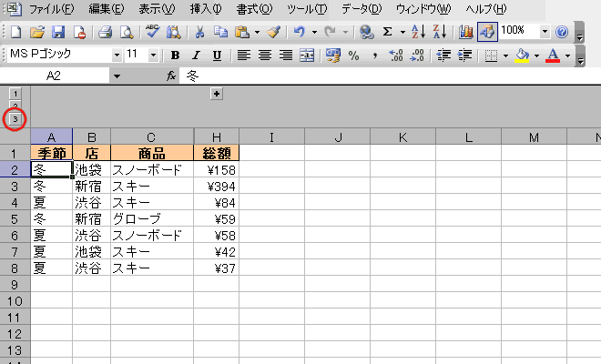Open the Name Box dropdown arrow
The width and height of the screenshot is (601, 364).
click(117, 76)
